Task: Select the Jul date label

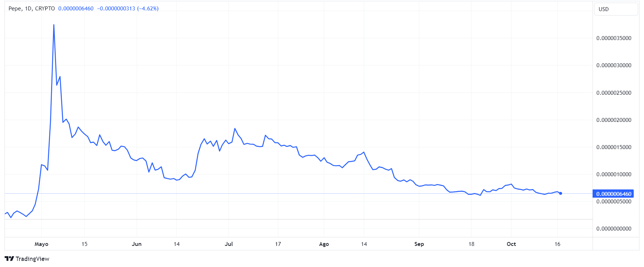Action: 229,244
